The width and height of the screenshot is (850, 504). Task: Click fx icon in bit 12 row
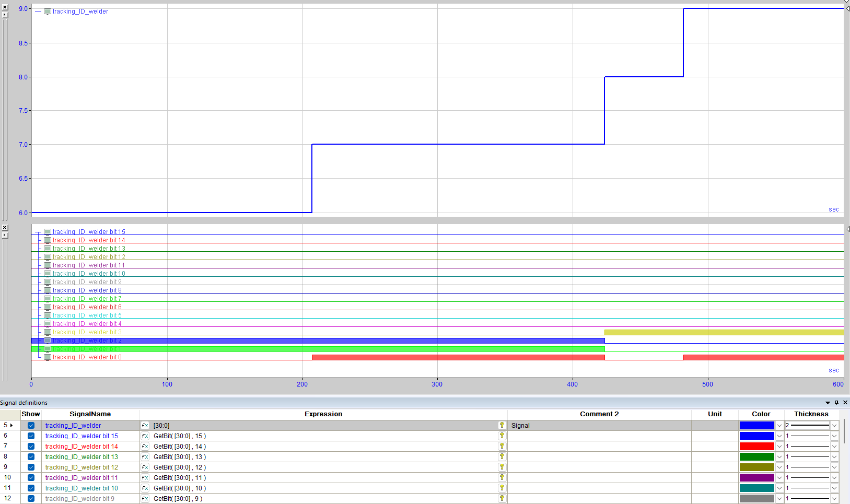(x=145, y=467)
